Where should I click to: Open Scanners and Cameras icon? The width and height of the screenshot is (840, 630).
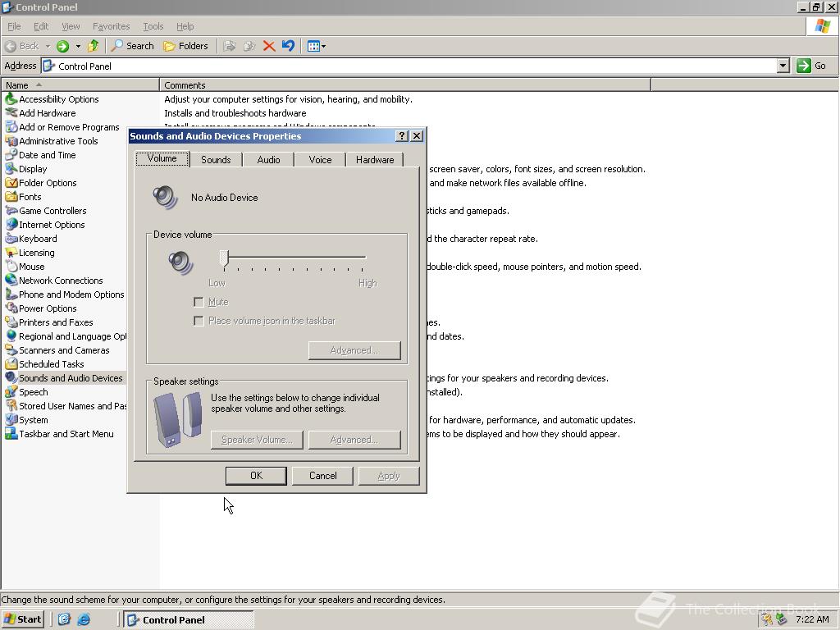point(11,349)
